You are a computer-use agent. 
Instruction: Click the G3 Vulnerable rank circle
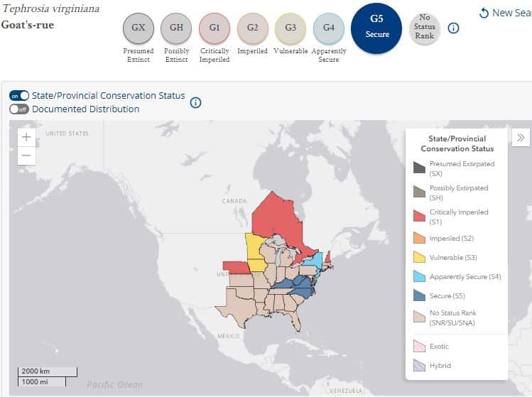(x=291, y=28)
